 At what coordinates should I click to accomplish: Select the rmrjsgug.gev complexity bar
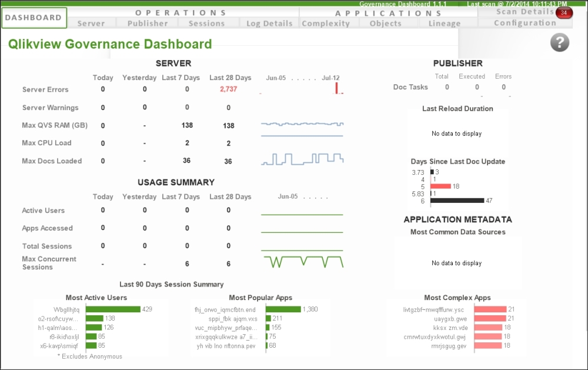[x=488, y=345]
